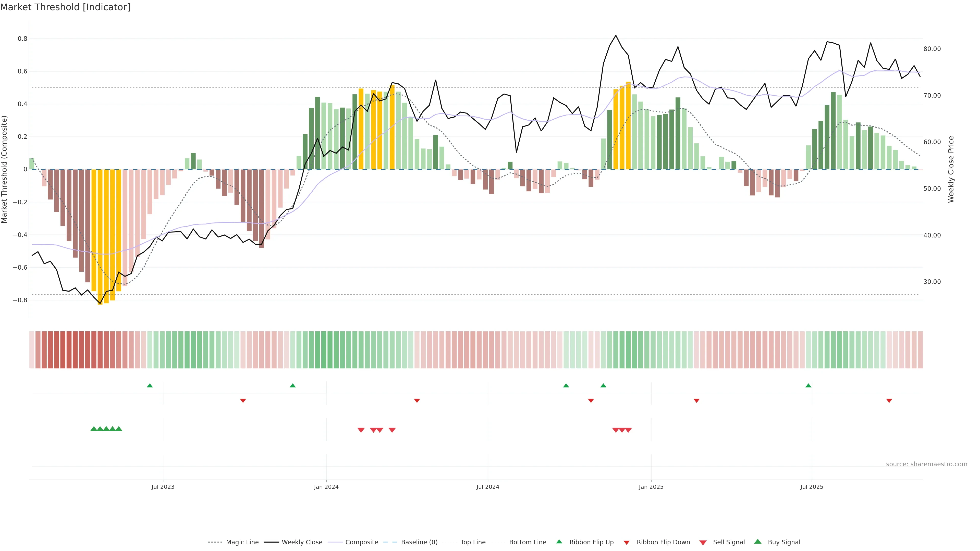Click the Ribbon Flip Up marker before Jul 2025
Image resolution: width=980 pixels, height=551 pixels.
coord(808,386)
